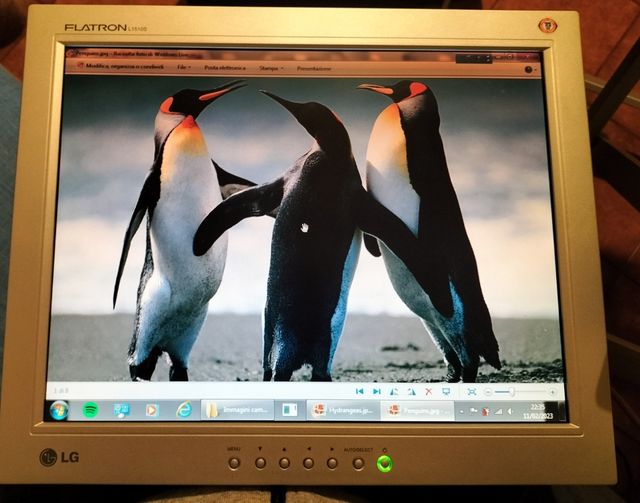The height and width of the screenshot is (503, 640).
Task: Show hidden system tray icons
Action: (462, 412)
